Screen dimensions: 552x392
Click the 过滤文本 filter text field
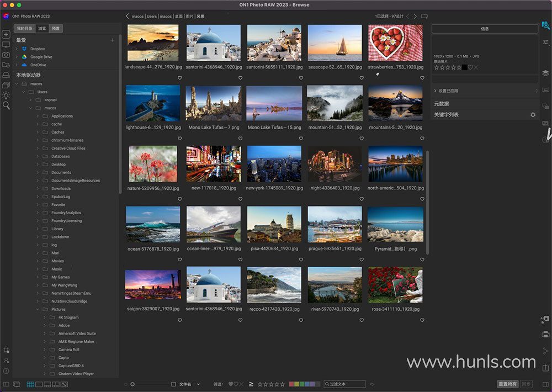coord(344,384)
